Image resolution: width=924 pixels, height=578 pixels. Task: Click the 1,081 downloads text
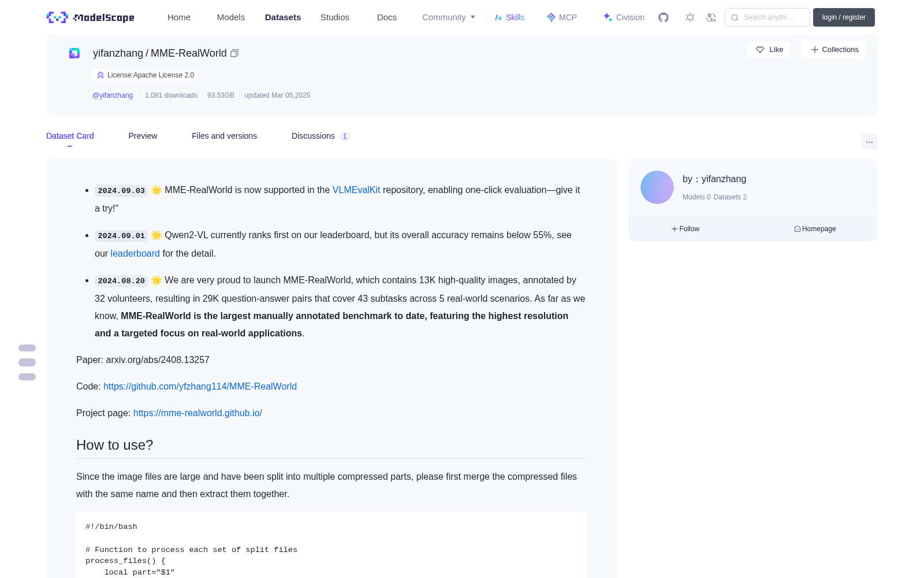coord(171,95)
